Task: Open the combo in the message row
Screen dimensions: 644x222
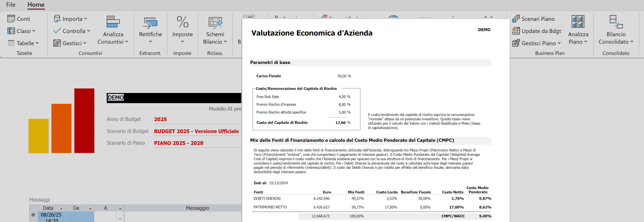Action: 120,218
